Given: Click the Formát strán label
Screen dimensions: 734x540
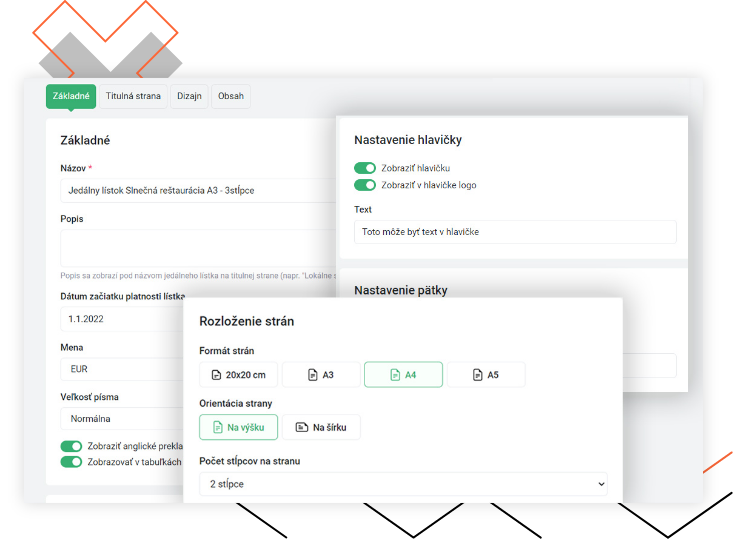Looking at the screenshot, I should pyautogui.click(x=227, y=351).
